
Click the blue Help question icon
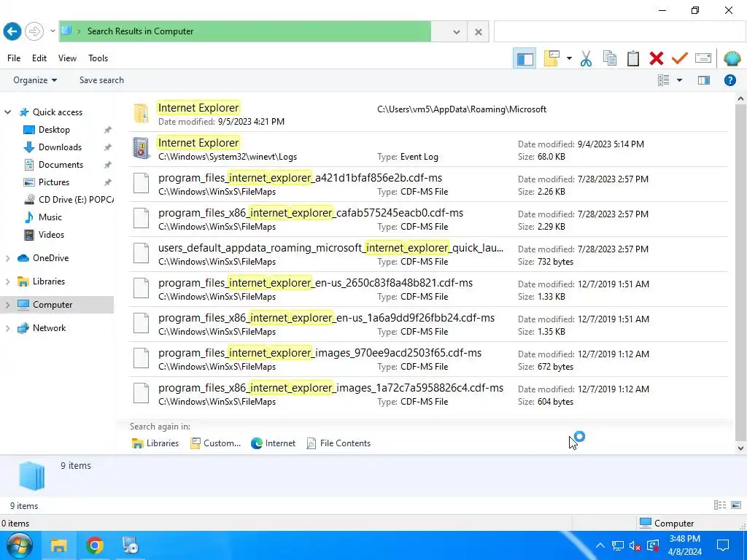point(729,80)
